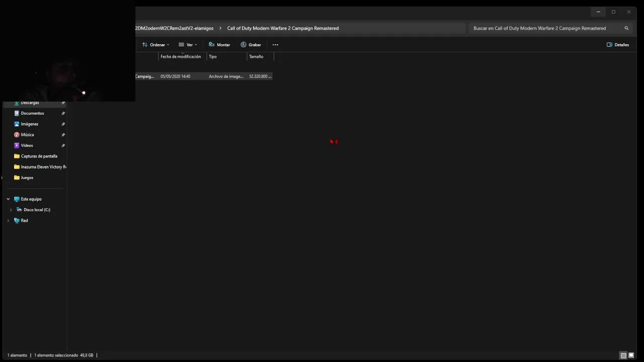Click the Montar button in toolbar
Image resolution: width=644 pixels, height=362 pixels.
[x=219, y=45]
